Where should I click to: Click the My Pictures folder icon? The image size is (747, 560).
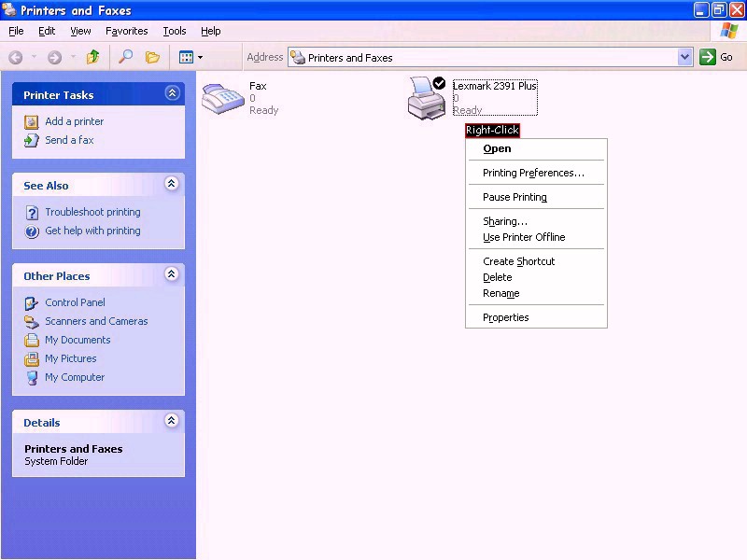(x=32, y=358)
